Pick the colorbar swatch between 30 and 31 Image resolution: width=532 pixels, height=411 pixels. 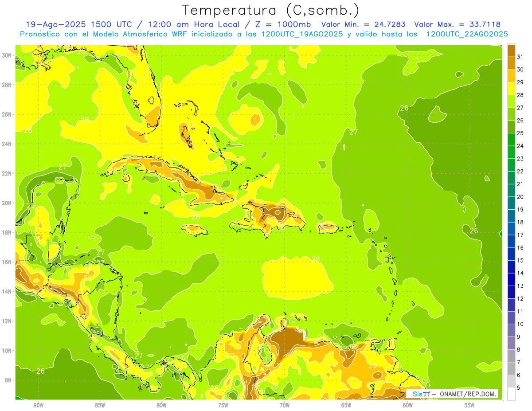[x=511, y=63]
